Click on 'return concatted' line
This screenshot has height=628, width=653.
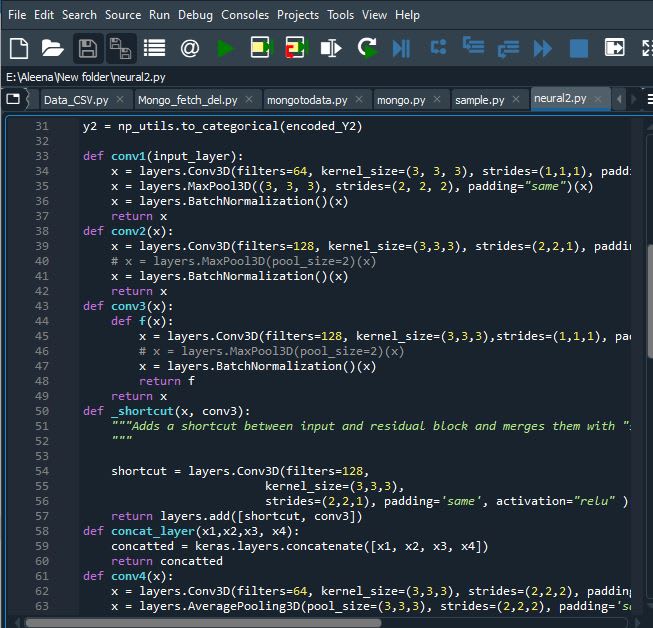click(167, 561)
